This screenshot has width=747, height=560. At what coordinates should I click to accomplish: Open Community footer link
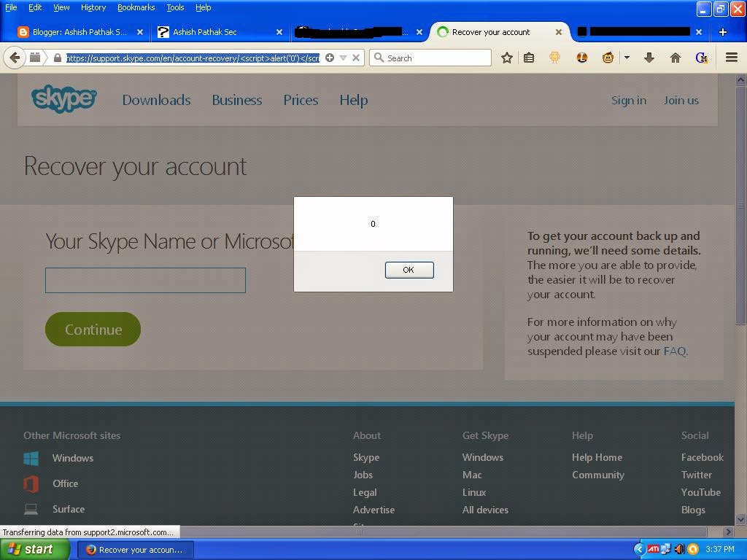(598, 475)
